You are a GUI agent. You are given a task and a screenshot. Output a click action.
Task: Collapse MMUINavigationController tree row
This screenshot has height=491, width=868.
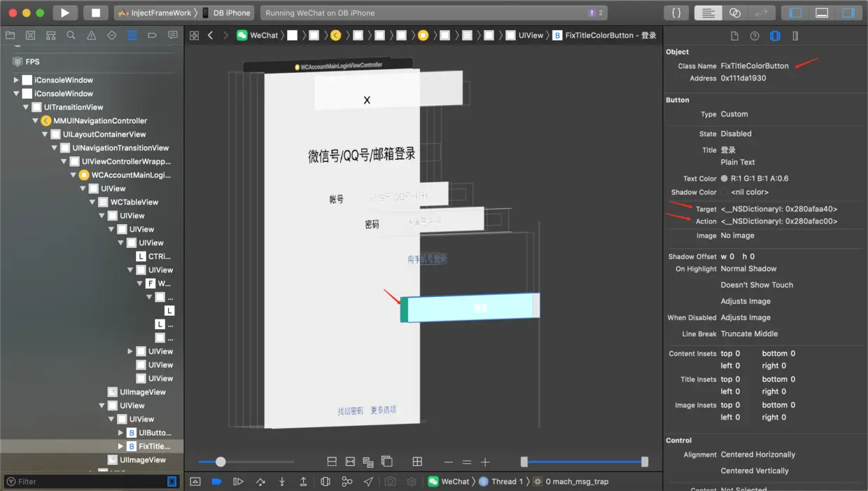[x=35, y=120]
